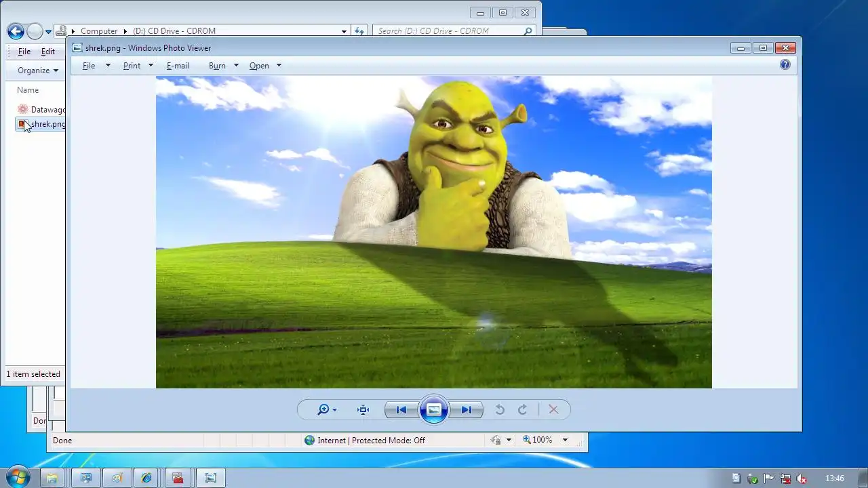Open the Windows Start menu
The image size is (868, 488).
tap(18, 477)
